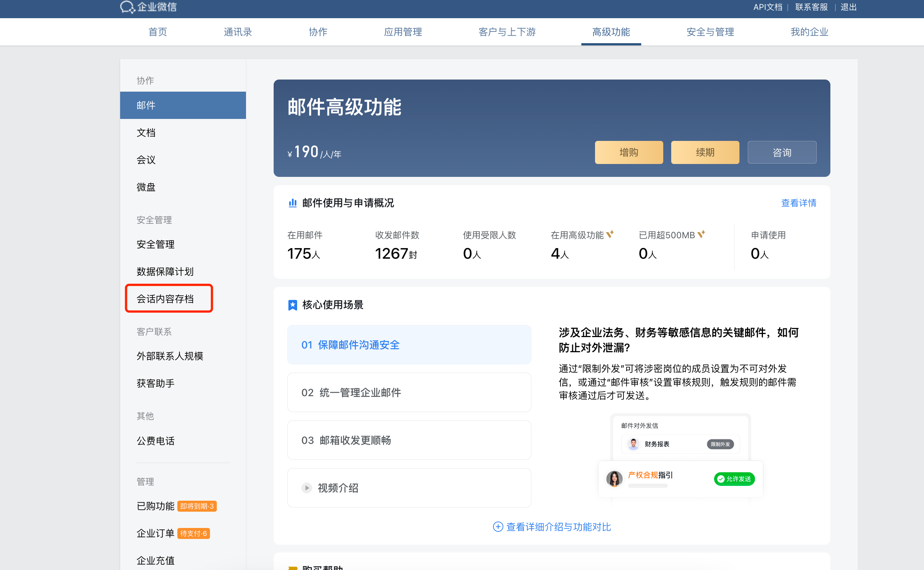
Task: Select scenario 03 邮箱收发更顺畅
Action: pyautogui.click(x=409, y=440)
